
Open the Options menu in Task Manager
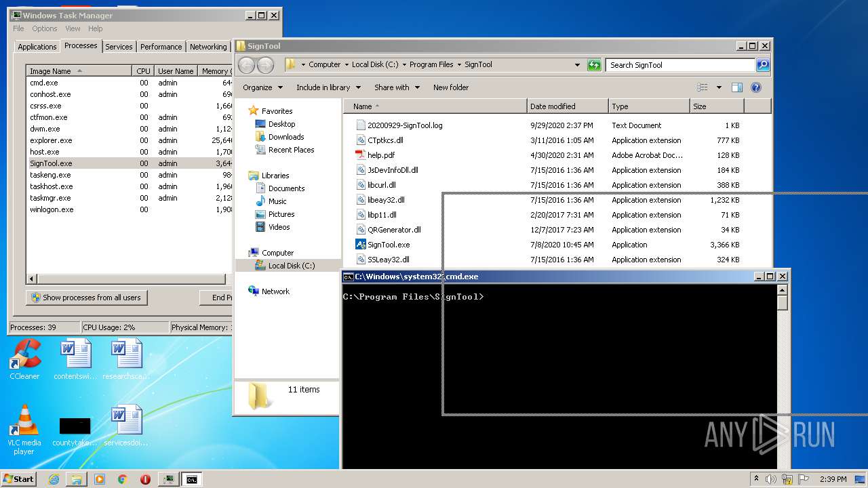click(45, 28)
